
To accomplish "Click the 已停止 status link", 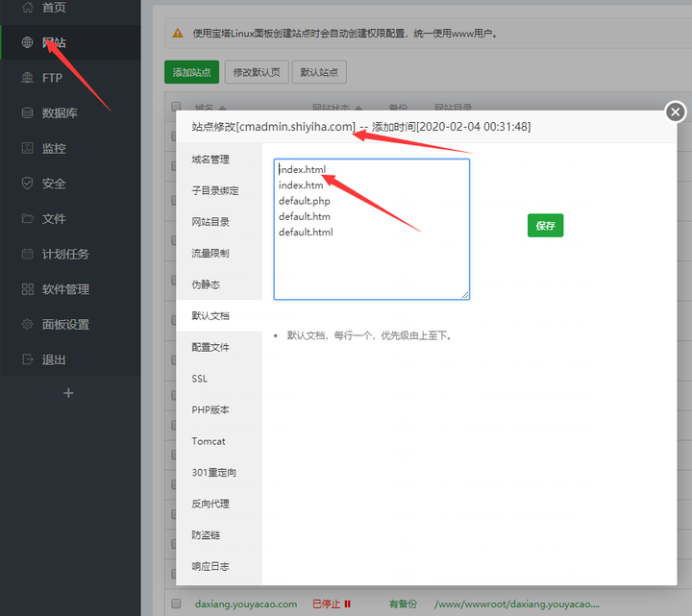I will tap(326, 604).
